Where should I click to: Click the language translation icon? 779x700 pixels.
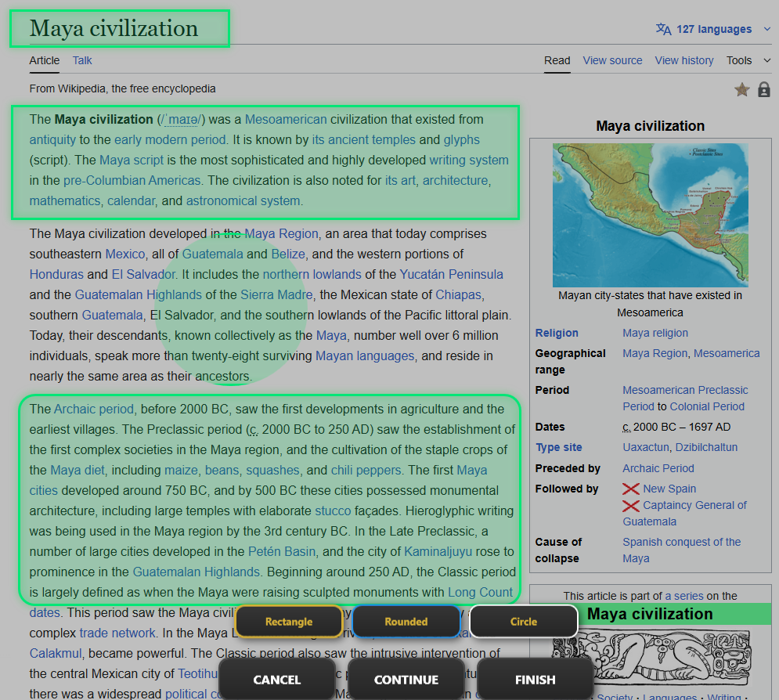[663, 29]
